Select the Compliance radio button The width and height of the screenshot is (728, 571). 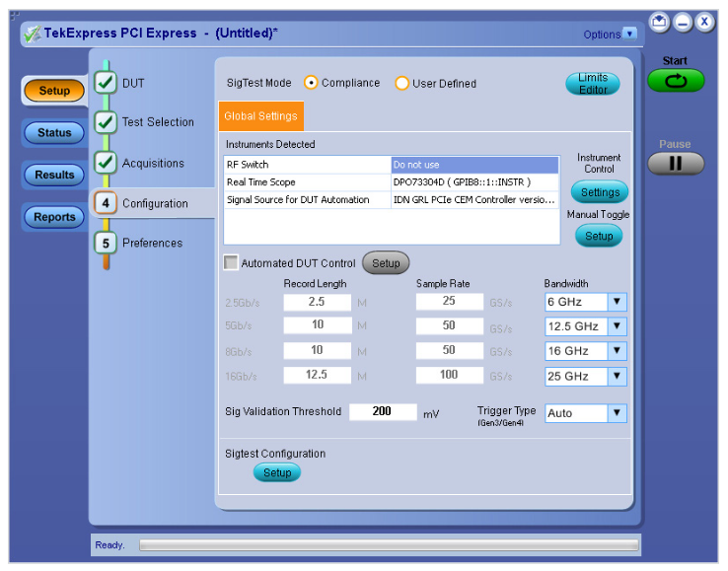pos(311,84)
